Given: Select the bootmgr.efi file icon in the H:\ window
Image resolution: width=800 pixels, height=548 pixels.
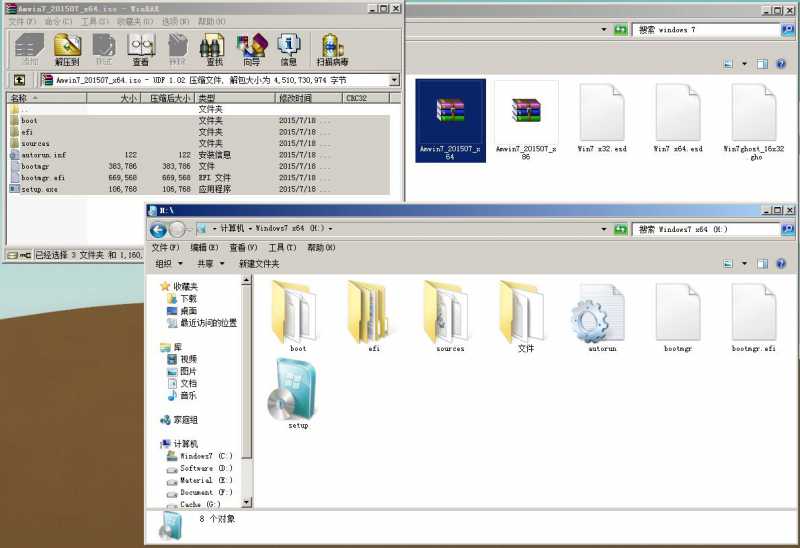Looking at the screenshot, I should click(754, 316).
